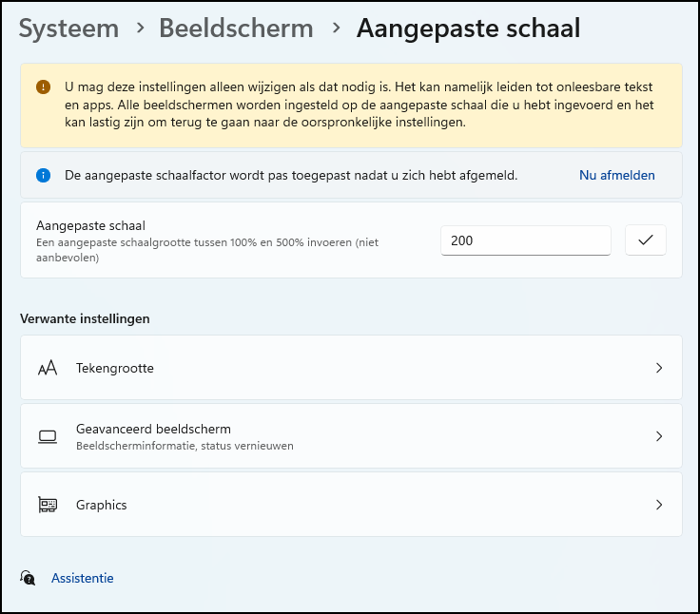Open the Tekengrootte settings row
700x614 pixels.
(351, 367)
